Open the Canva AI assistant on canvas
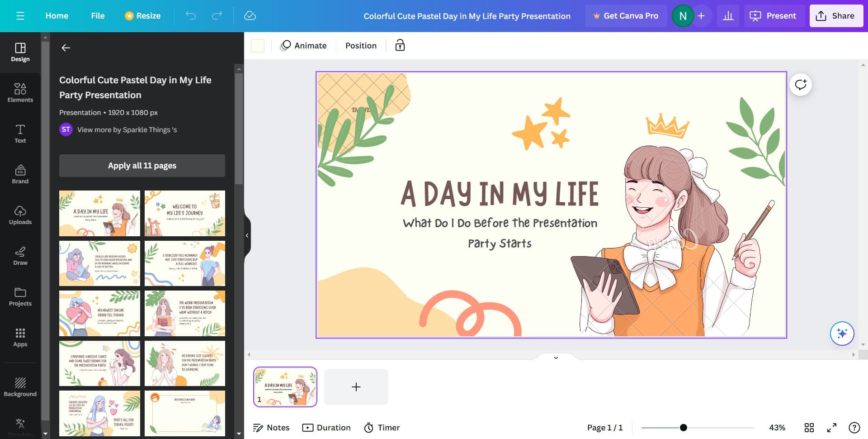Screen dimensions: 868x439 (841, 334)
